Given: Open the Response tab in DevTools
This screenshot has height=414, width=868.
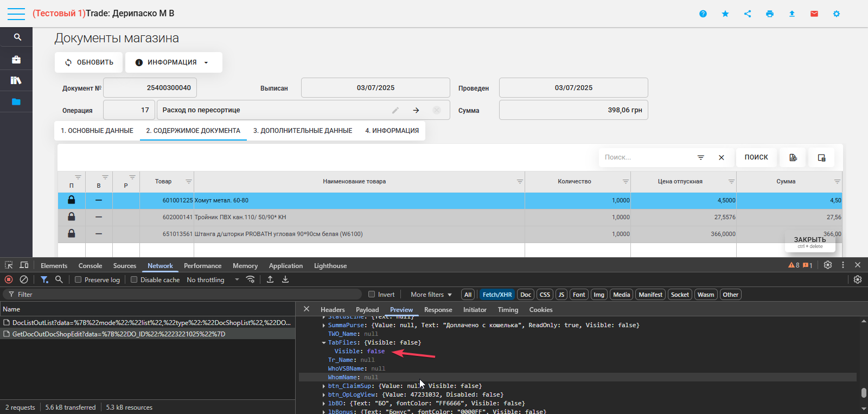Looking at the screenshot, I should (438, 310).
